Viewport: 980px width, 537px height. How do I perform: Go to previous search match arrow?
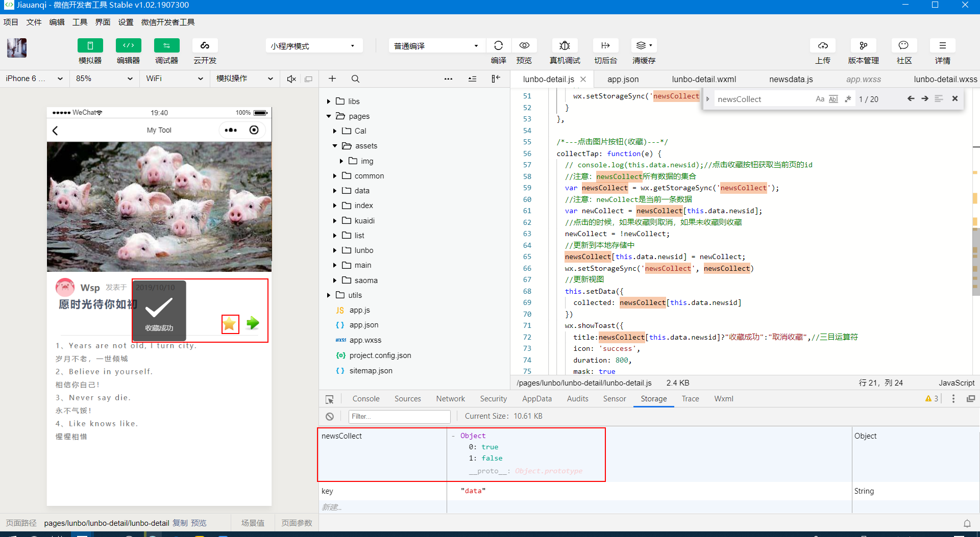click(x=911, y=98)
